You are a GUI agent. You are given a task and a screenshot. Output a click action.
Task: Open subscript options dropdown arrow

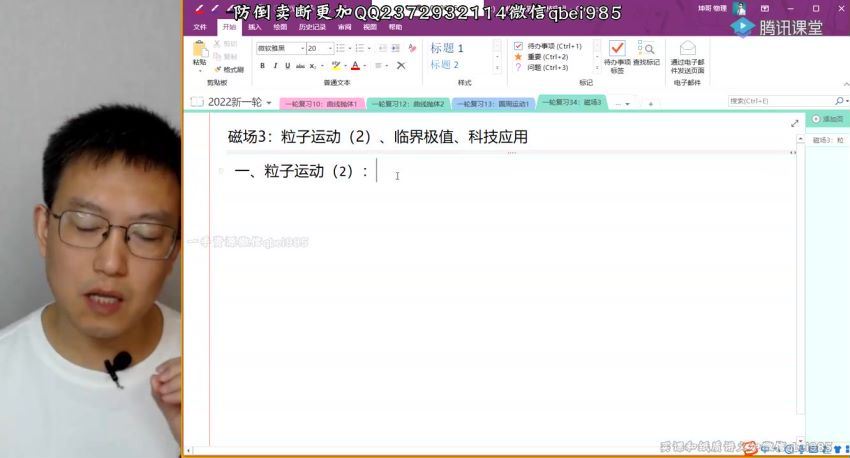click(x=322, y=66)
